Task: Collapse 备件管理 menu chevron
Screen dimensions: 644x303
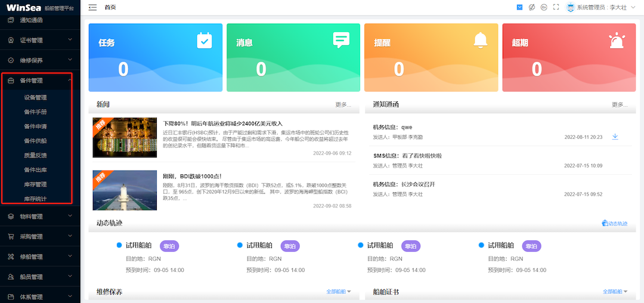Action: (70, 80)
